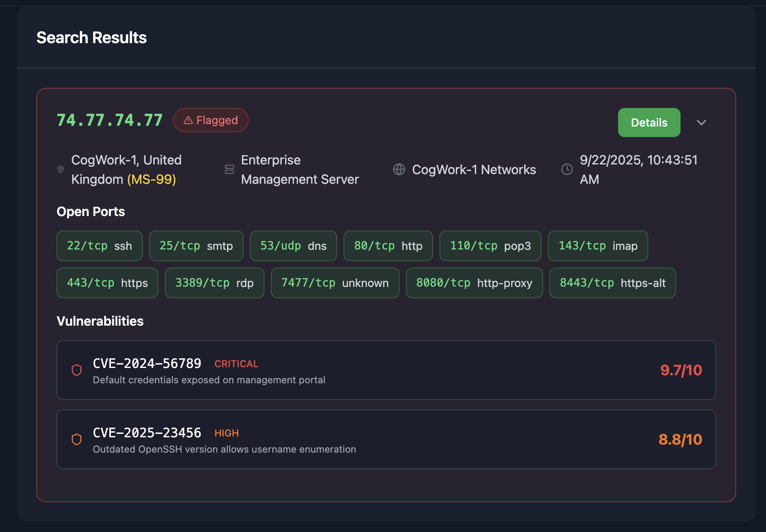Select the shield icon for CVE-2025-23456
Screen dimensions: 766x532
(77, 439)
